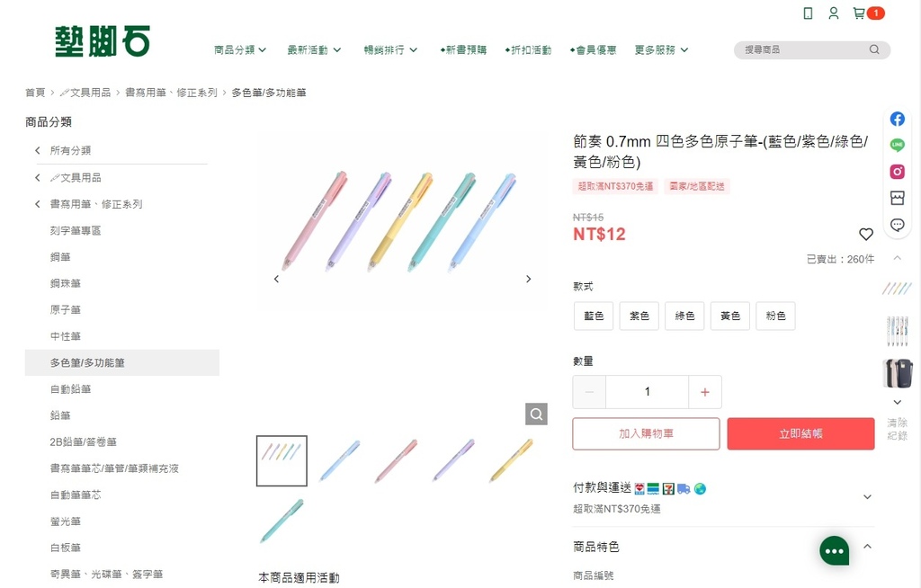Screen dimensions: 921x588
Task: Select green pen thumbnail
Action: pos(282,521)
